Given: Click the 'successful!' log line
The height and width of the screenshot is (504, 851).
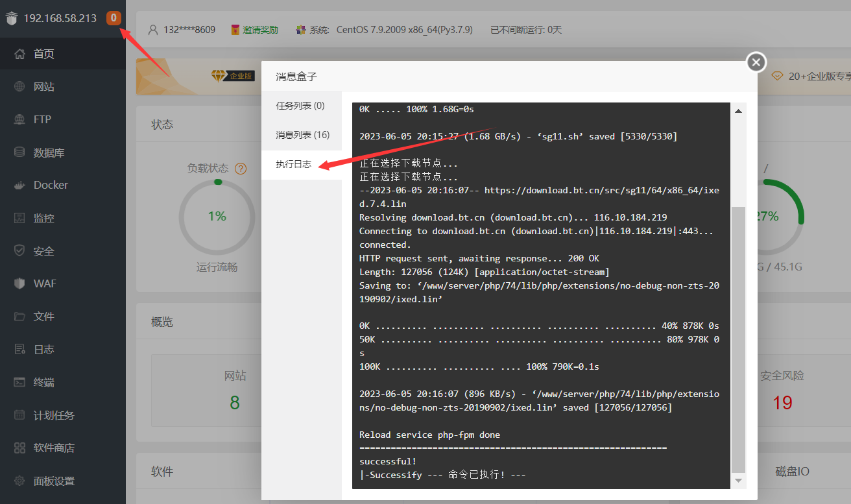Looking at the screenshot, I should coord(388,461).
